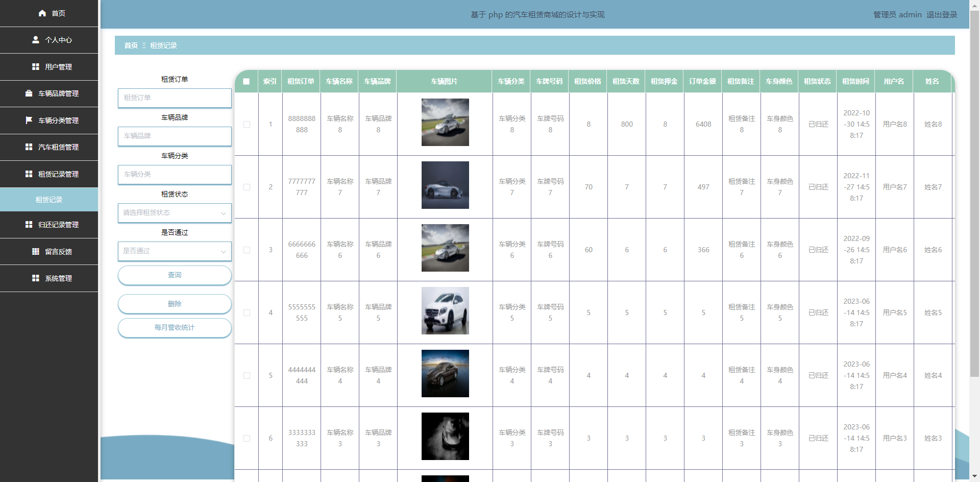Click the briefcase icon beside 车辆品牌管理
The image size is (980, 482).
(29, 93)
